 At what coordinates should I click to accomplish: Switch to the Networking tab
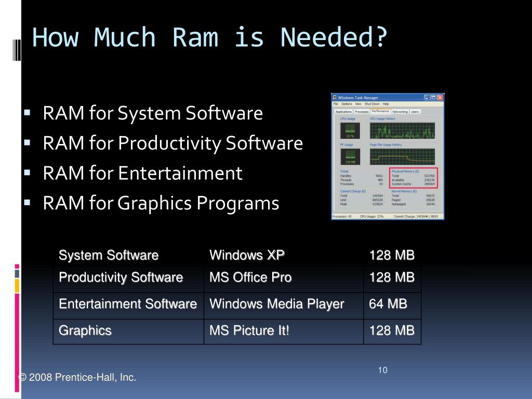(400, 112)
